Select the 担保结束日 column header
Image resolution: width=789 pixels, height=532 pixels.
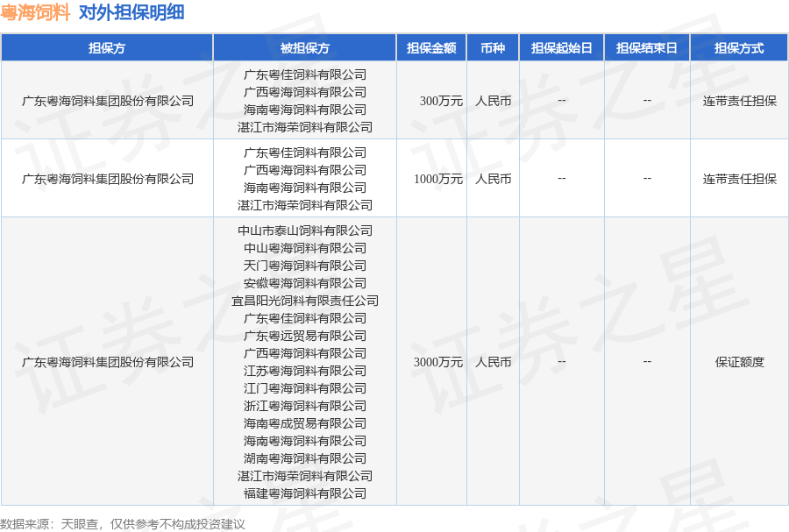click(647, 48)
